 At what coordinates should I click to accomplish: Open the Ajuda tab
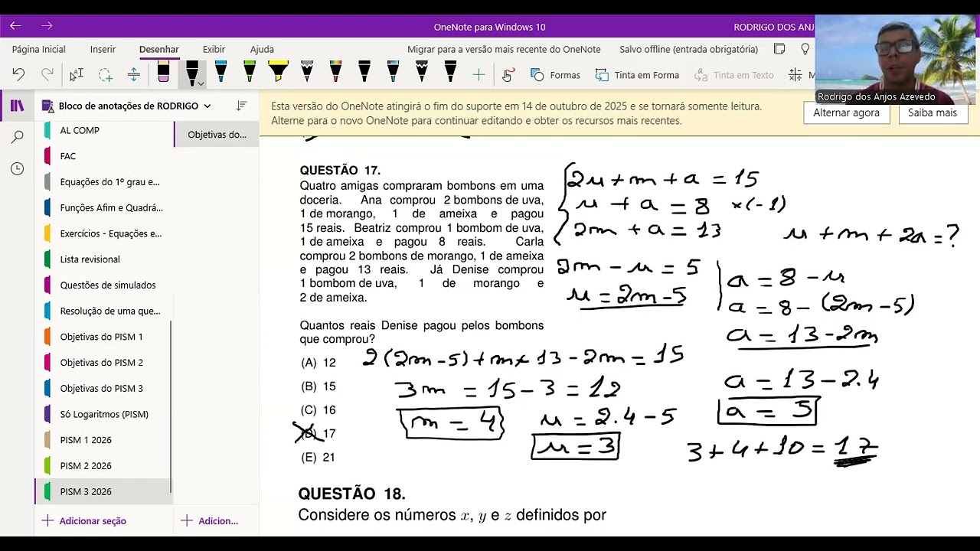point(262,49)
